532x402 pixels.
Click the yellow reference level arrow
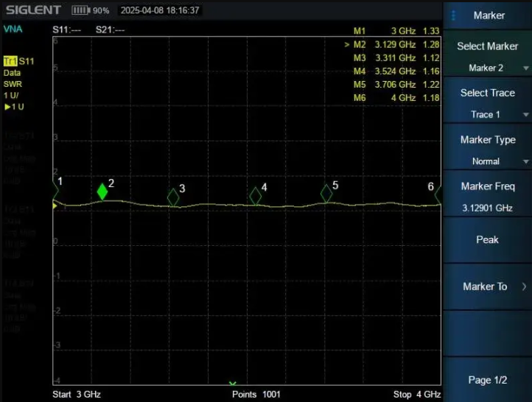[55, 206]
